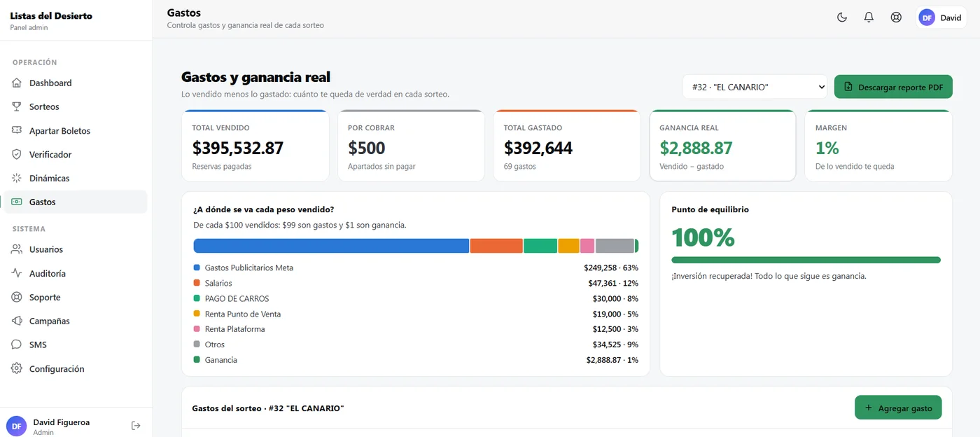
Task: Open the David user menu
Action: tap(941, 18)
